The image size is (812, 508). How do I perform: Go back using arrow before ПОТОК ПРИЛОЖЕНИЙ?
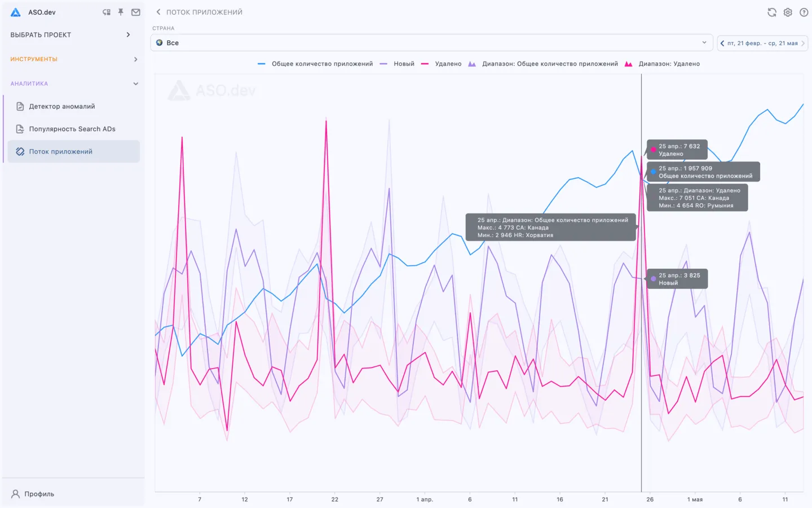[158, 12]
